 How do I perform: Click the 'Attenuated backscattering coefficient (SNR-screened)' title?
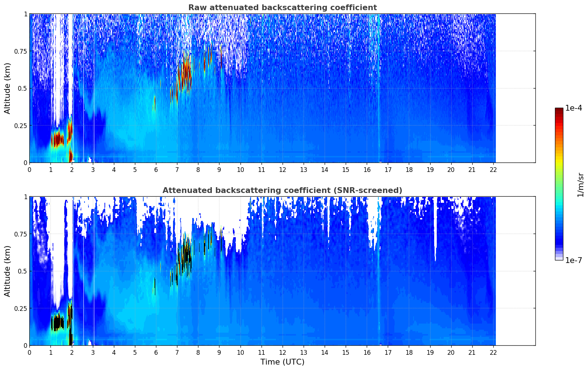pyautogui.click(x=282, y=190)
